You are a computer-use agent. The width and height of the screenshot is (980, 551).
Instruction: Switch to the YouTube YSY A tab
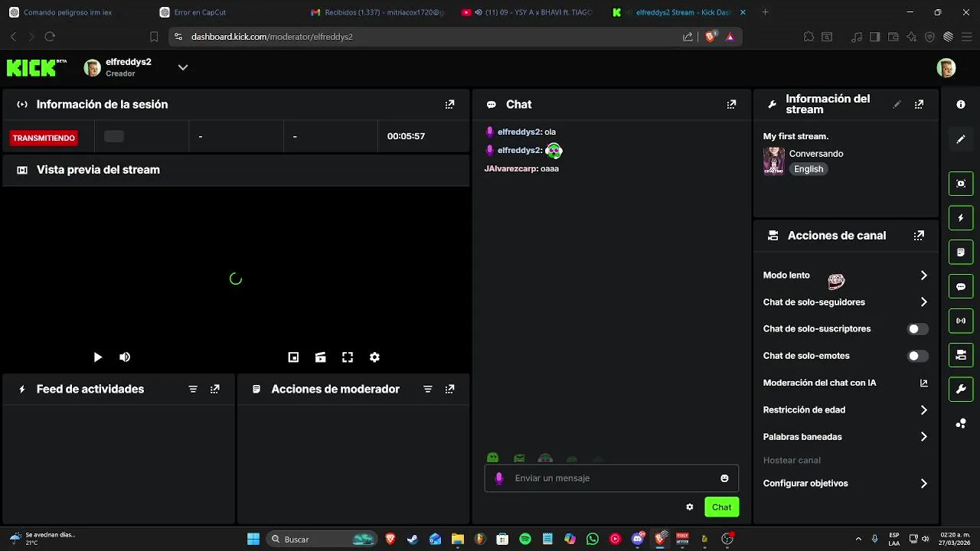pos(528,12)
